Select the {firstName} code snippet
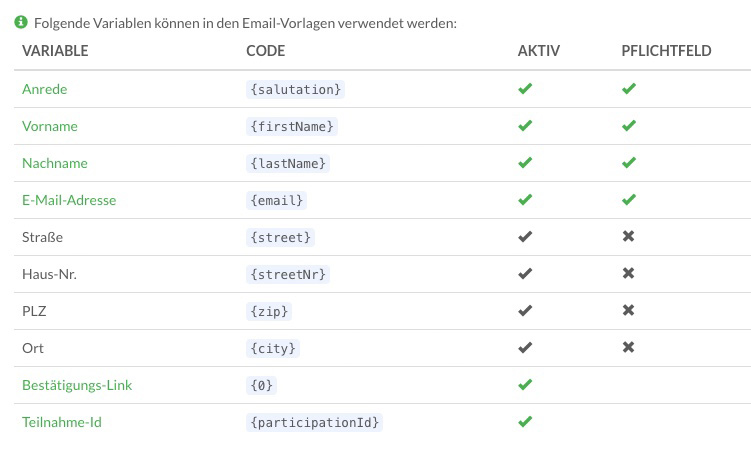 pyautogui.click(x=292, y=126)
